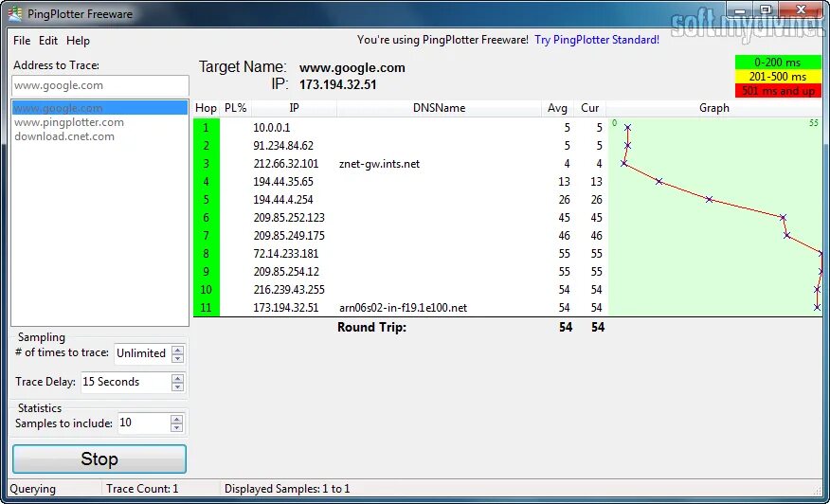
Task: Click the red 501 ms and up swatch
Action: pos(778,91)
